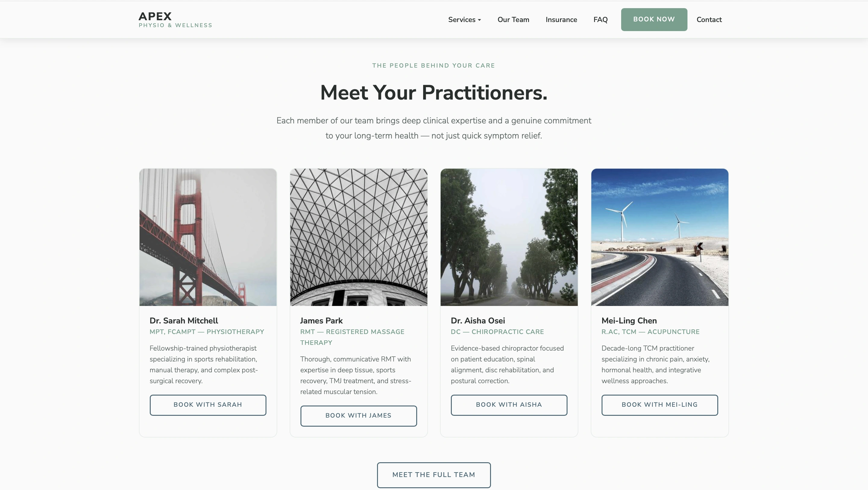Select the Mei-Ling Chen name heading

point(629,320)
